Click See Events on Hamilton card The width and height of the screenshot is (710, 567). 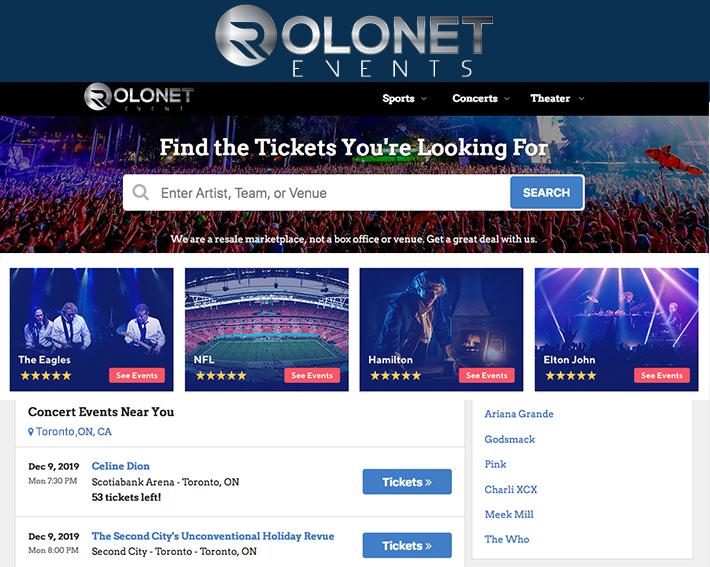(487, 376)
